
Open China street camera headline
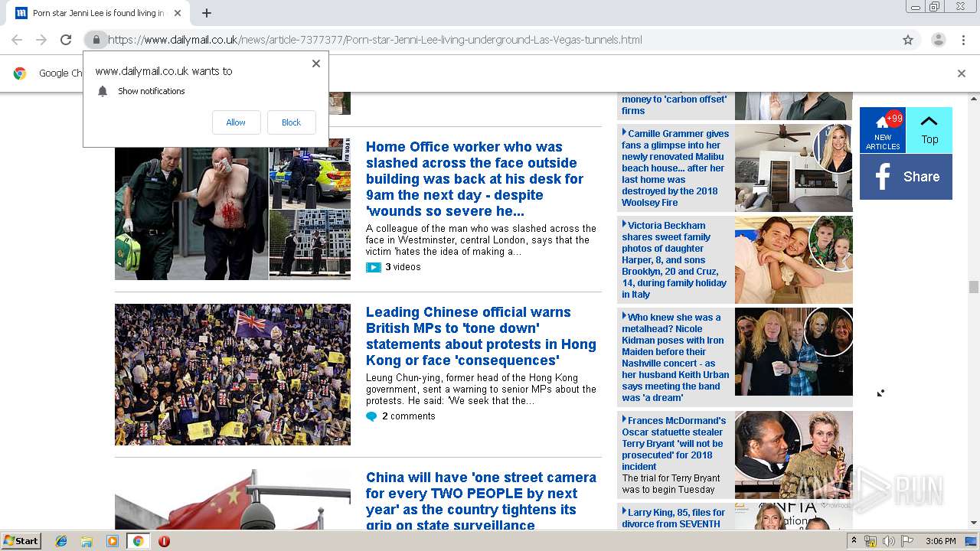pos(481,501)
